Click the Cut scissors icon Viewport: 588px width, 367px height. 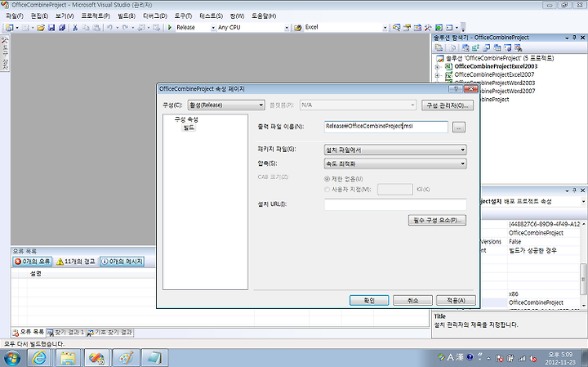click(75, 28)
